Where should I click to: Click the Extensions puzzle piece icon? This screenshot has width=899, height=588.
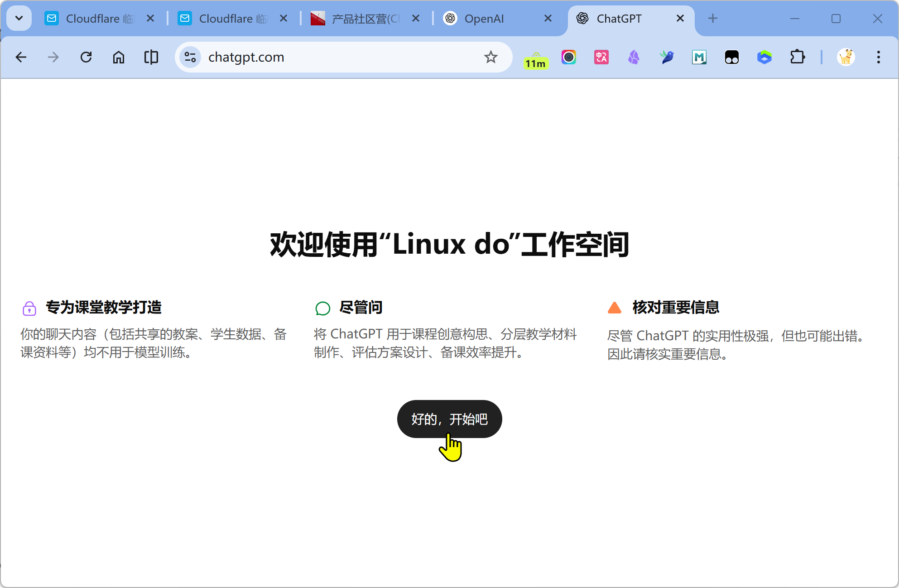[x=797, y=57]
